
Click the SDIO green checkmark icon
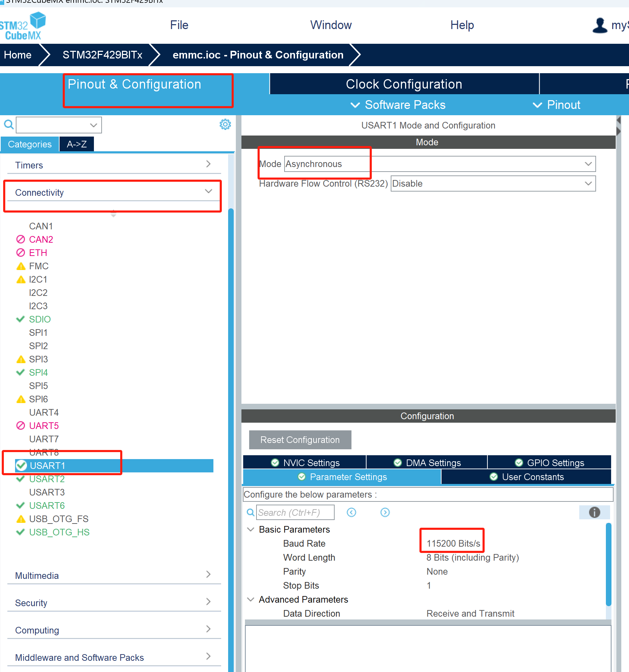click(x=21, y=319)
